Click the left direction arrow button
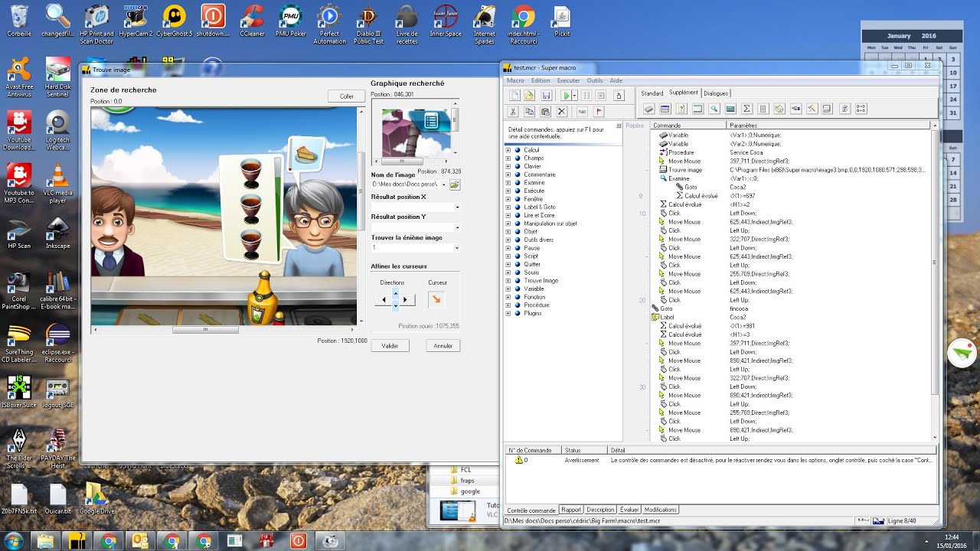The image size is (980, 551). pyautogui.click(x=383, y=300)
